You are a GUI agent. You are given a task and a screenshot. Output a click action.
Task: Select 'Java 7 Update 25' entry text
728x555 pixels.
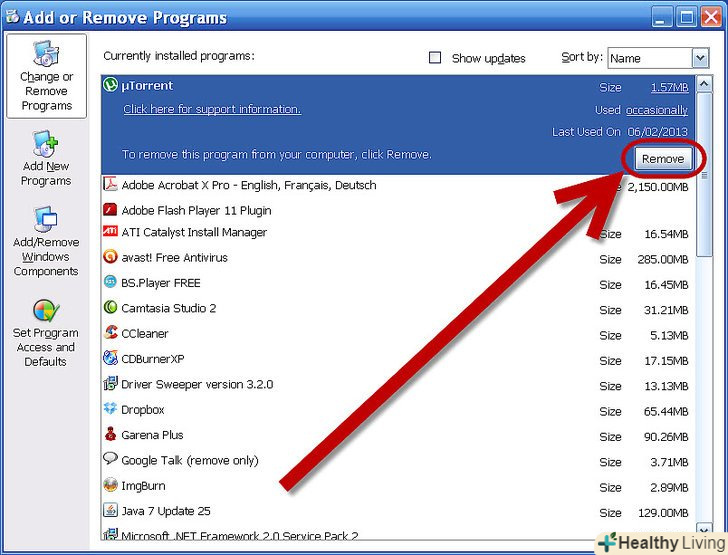166,511
